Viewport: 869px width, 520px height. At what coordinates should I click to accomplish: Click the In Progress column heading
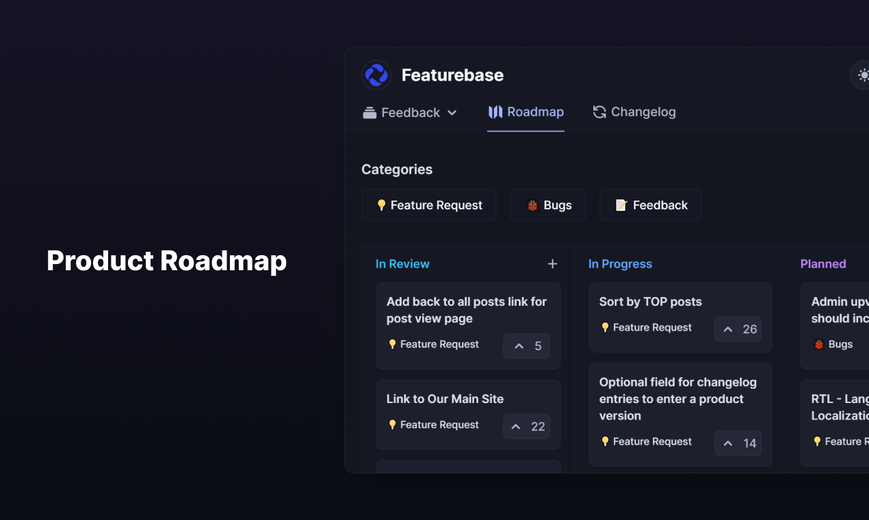(620, 264)
